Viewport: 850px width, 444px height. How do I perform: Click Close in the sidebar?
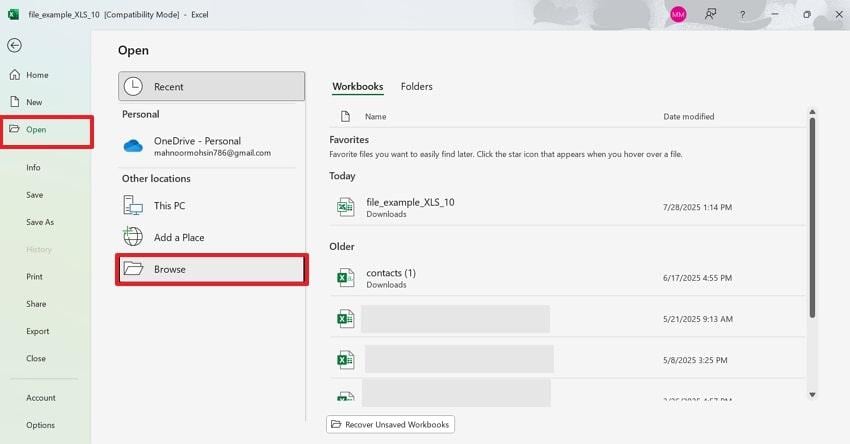[36, 358]
